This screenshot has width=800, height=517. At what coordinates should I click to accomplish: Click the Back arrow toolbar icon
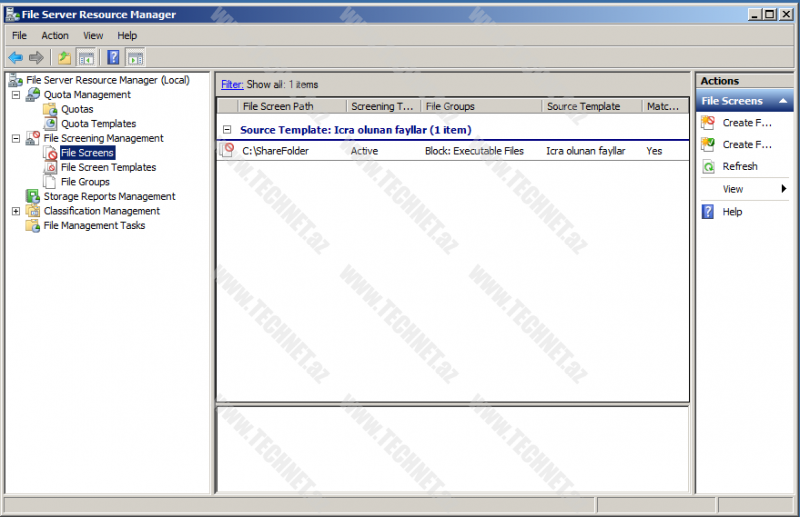pos(15,57)
